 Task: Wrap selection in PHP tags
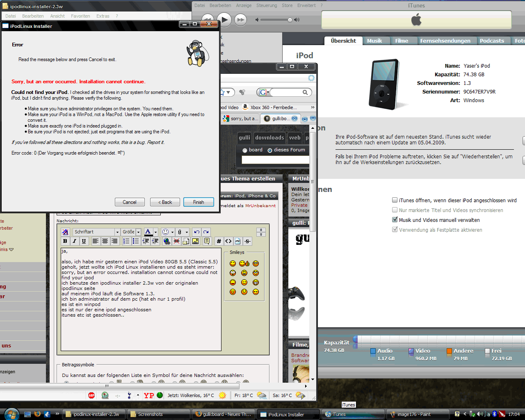[238, 241]
